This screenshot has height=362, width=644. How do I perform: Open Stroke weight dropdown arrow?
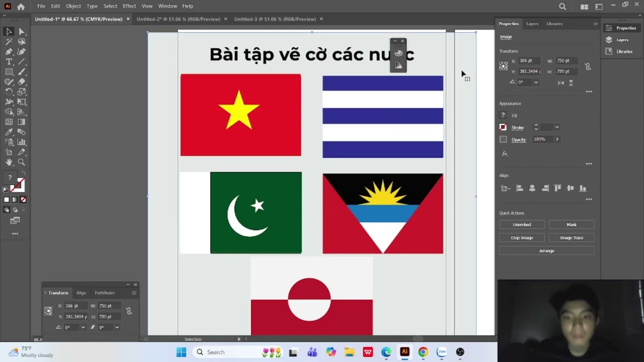tap(557, 127)
